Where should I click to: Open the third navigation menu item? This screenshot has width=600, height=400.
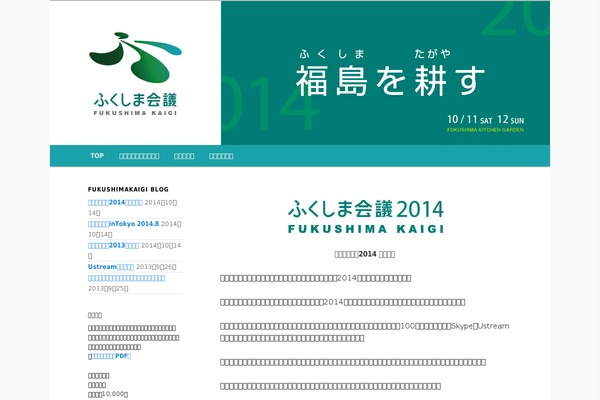click(184, 156)
